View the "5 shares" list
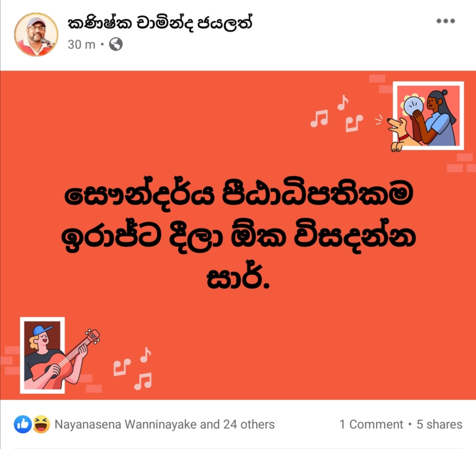The height and width of the screenshot is (449, 476). tap(439, 424)
